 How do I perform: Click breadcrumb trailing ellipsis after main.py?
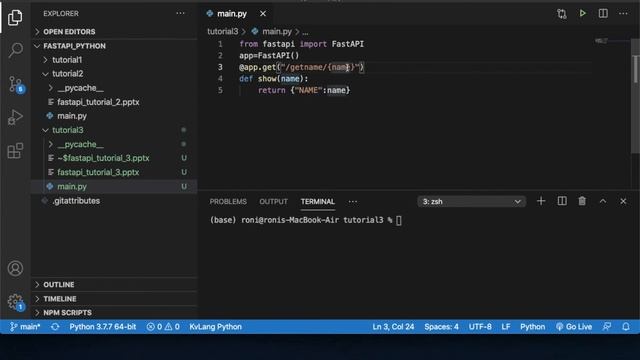tap(305, 32)
